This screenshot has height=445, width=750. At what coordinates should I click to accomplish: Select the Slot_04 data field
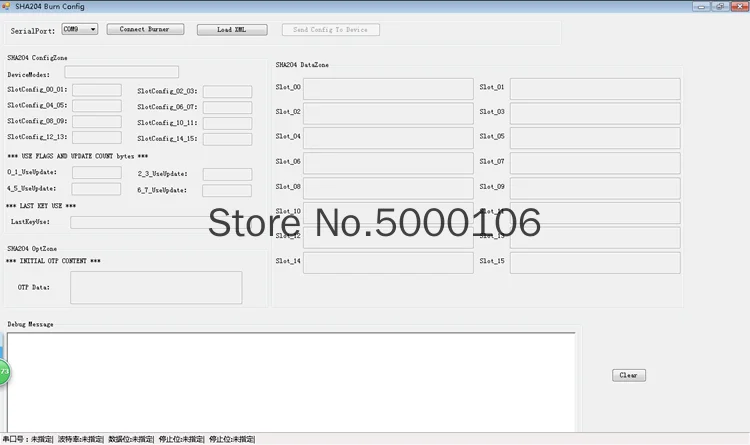388,138
